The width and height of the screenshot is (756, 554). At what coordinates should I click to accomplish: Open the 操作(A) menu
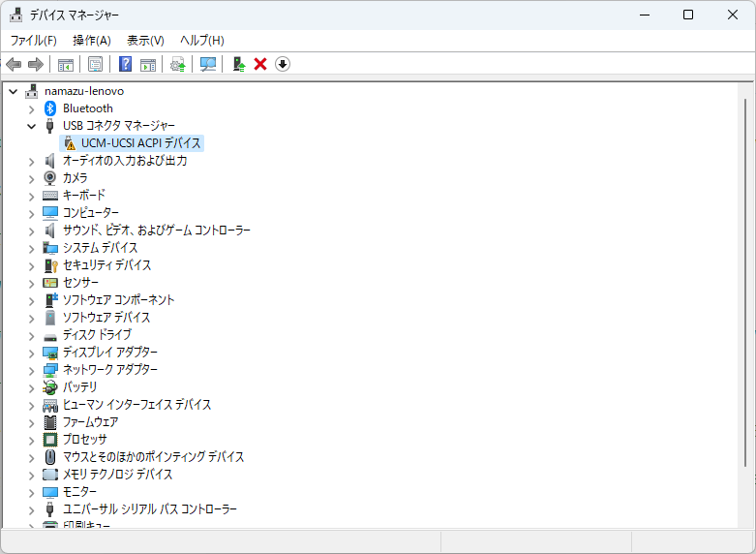point(92,40)
